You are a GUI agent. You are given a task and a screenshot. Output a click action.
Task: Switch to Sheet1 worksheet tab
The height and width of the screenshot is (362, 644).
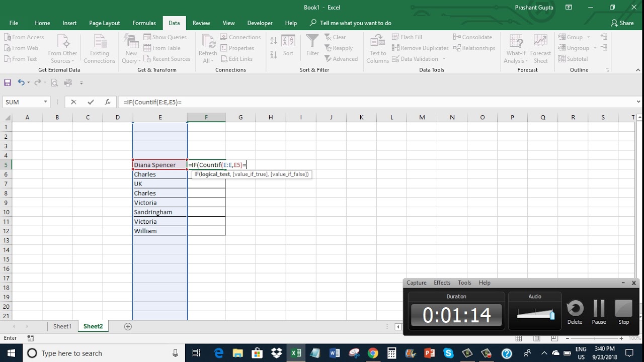(62, 326)
